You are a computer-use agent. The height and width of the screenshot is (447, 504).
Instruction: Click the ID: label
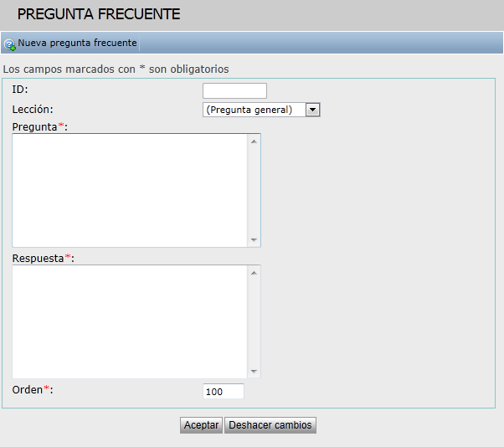pos(20,90)
